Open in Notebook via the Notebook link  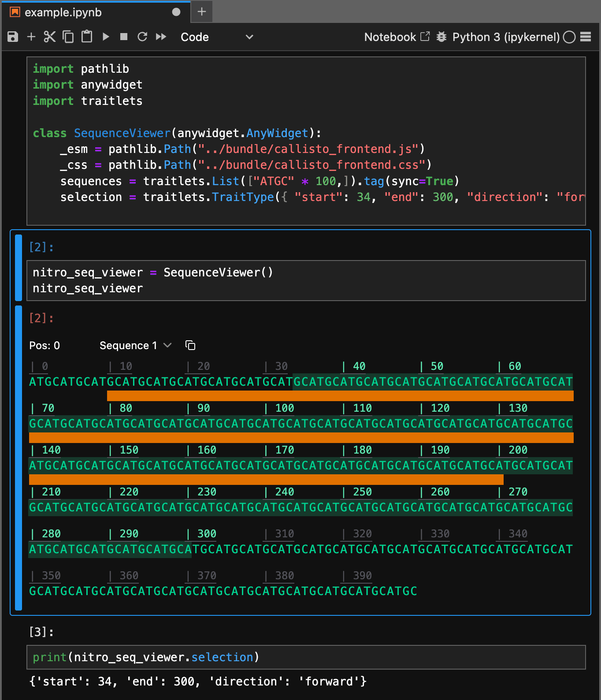pyautogui.click(x=397, y=37)
